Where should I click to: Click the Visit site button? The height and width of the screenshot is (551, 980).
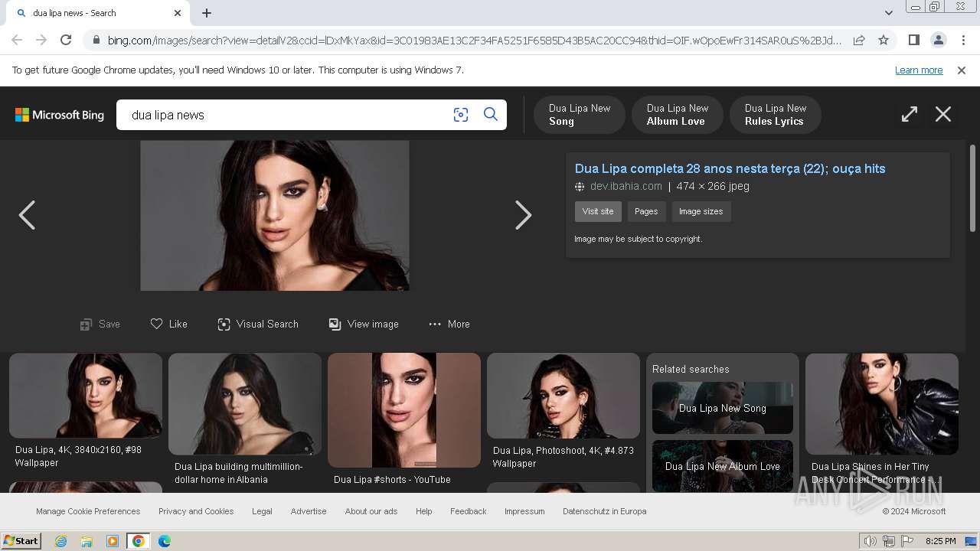tap(598, 211)
